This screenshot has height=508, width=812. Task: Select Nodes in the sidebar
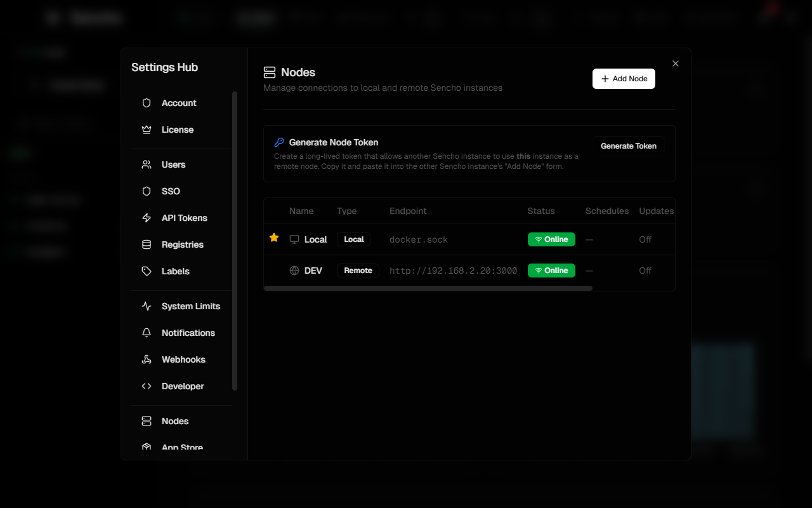point(181,421)
